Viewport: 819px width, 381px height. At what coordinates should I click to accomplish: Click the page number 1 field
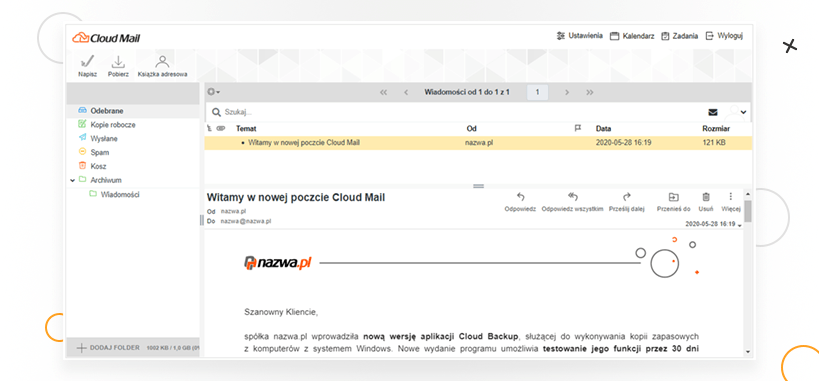pyautogui.click(x=537, y=93)
